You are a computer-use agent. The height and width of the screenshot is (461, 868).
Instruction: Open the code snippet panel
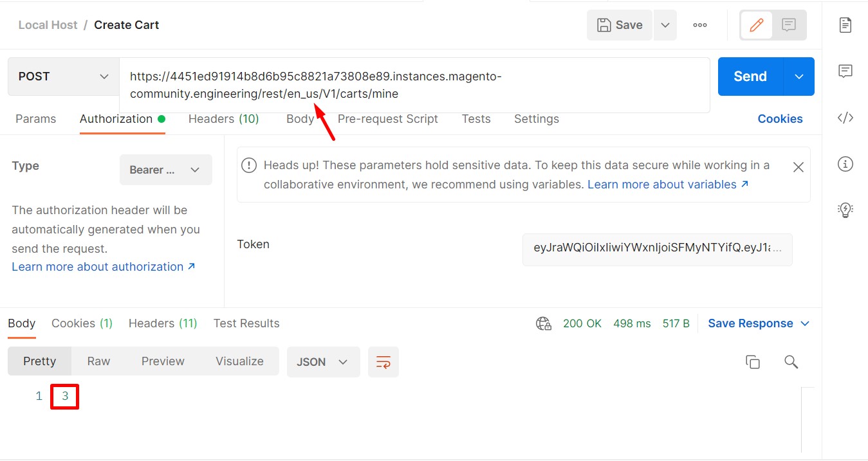pos(844,117)
